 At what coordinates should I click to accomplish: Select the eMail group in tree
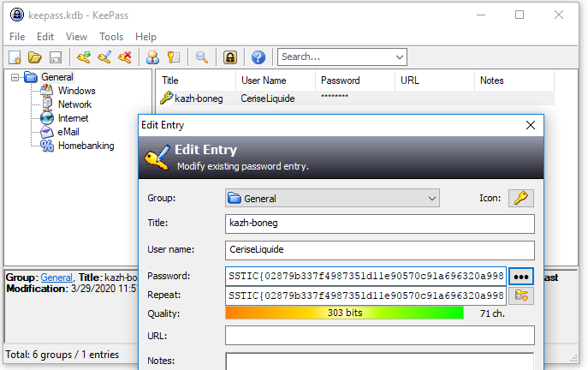[68, 132]
